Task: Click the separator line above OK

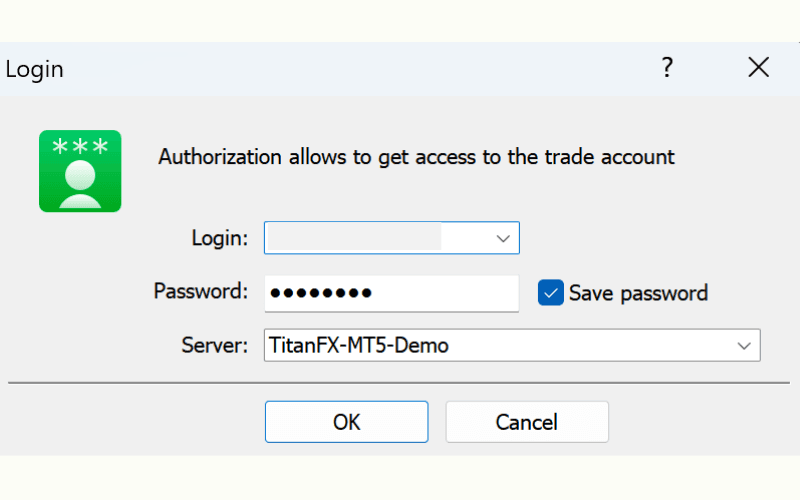Action: (x=400, y=382)
